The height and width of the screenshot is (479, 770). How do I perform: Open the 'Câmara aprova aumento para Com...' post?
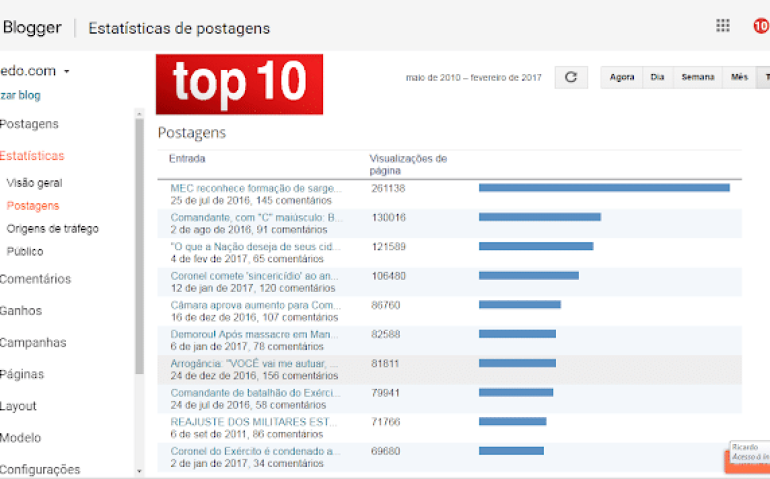(x=255, y=305)
